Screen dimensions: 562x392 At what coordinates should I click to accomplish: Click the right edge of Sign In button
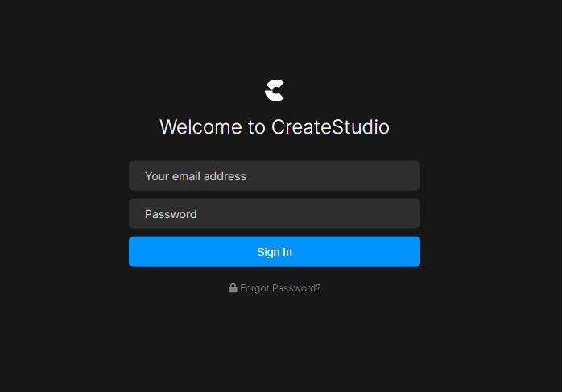point(415,251)
